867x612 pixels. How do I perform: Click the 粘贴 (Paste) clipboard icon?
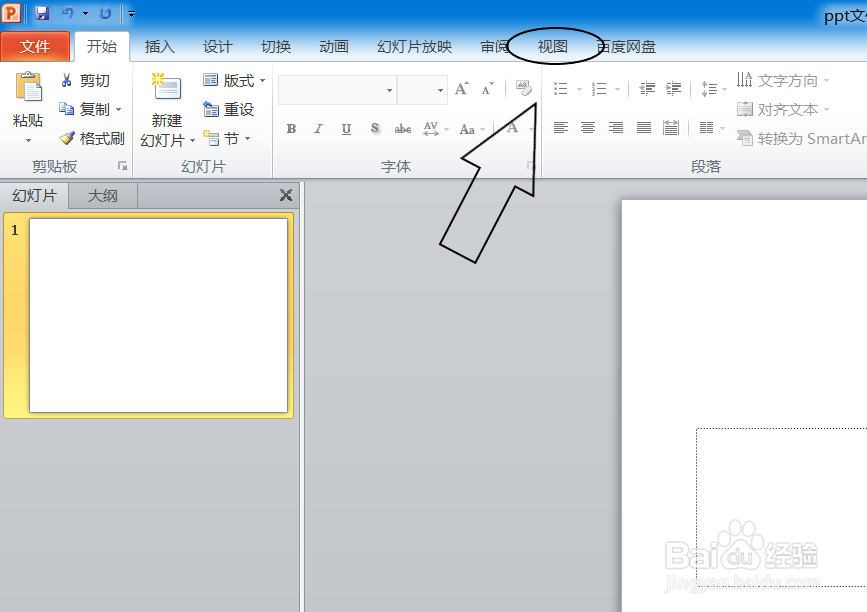(x=28, y=87)
